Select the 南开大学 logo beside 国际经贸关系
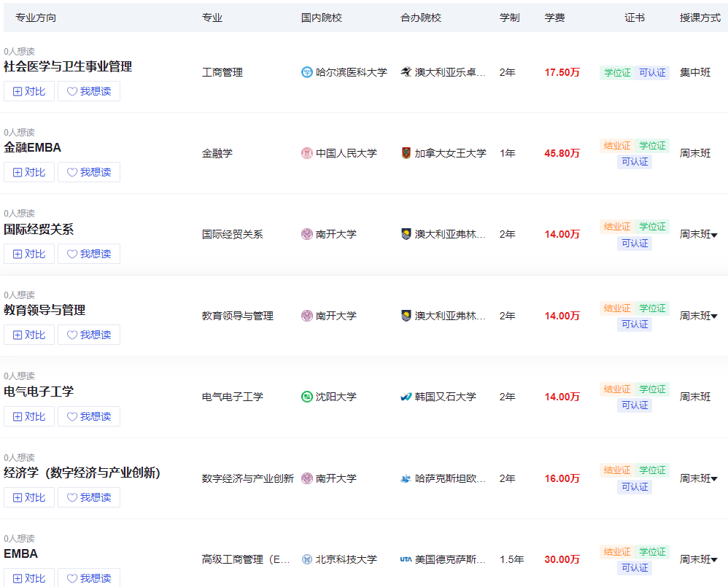Screen dimensions: 728x587 [306, 234]
